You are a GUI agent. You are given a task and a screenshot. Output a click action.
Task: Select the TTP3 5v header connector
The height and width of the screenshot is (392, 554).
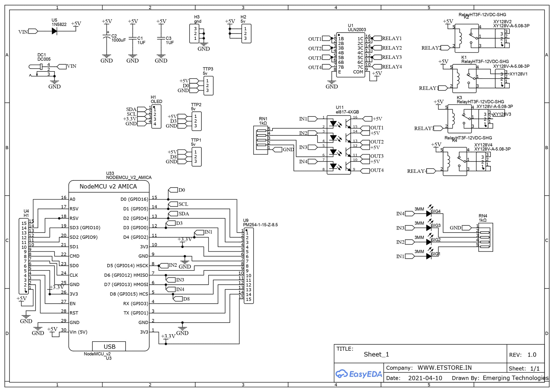(208, 86)
